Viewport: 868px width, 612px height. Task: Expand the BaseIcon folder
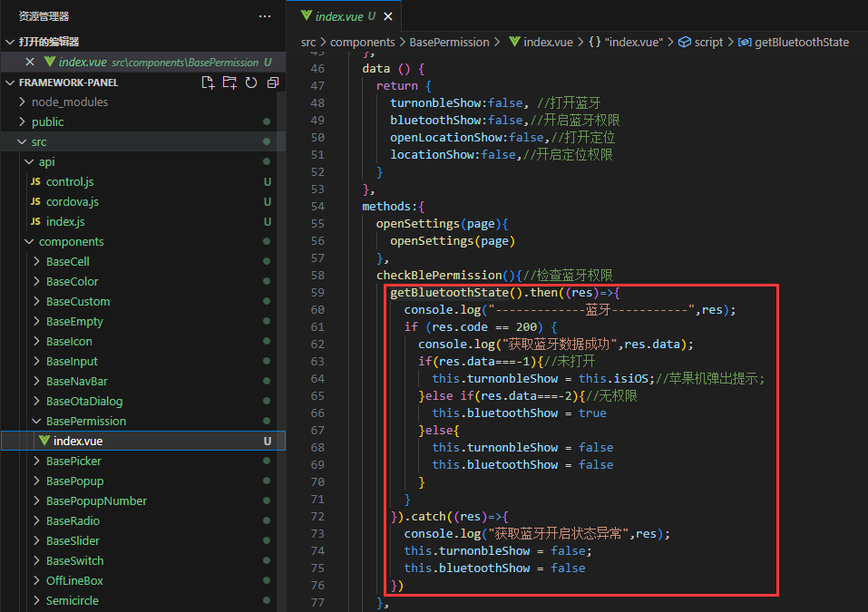[x=36, y=342]
